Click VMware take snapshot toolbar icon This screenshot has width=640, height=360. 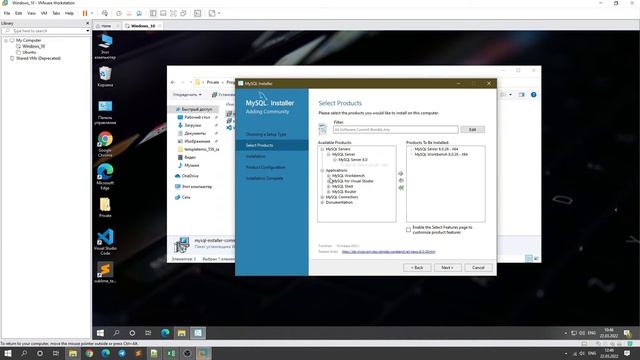(119, 13)
